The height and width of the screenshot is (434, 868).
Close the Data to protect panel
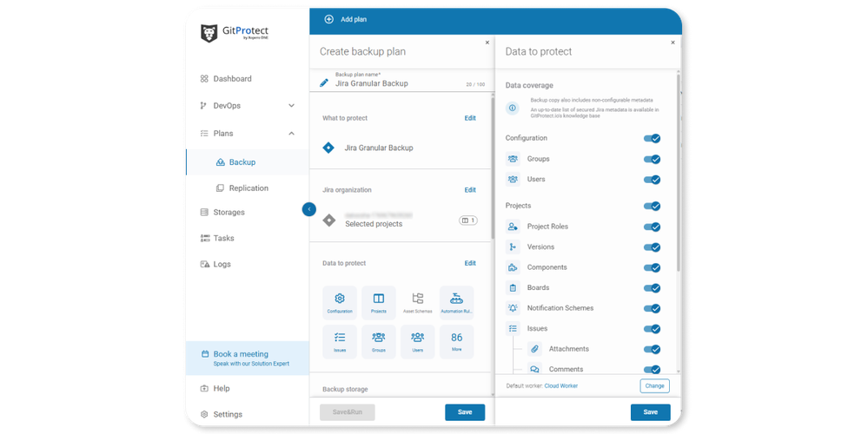tap(673, 43)
